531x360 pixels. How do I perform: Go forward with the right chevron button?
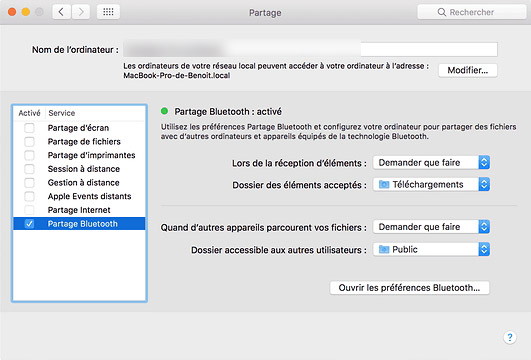[x=81, y=12]
